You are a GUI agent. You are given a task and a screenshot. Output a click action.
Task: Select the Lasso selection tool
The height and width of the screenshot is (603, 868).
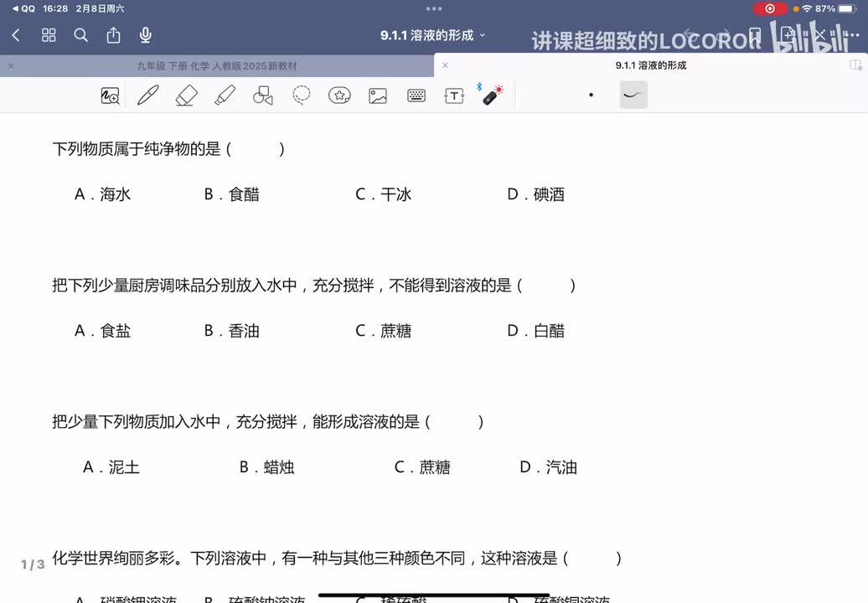301,95
